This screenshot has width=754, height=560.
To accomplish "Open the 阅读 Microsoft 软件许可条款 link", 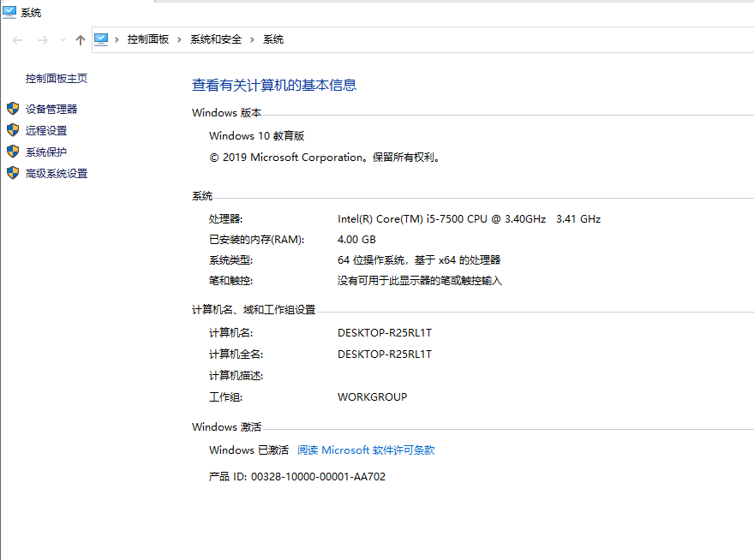I will [366, 450].
